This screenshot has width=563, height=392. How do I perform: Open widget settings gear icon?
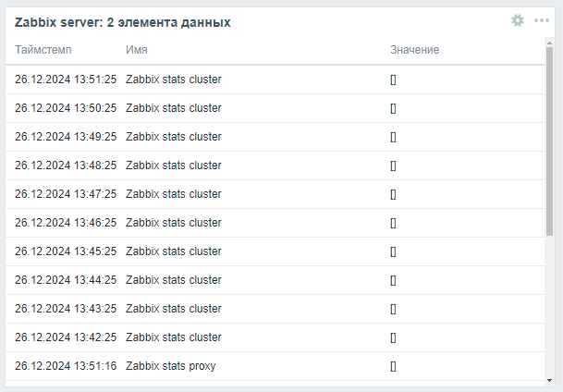[518, 20]
